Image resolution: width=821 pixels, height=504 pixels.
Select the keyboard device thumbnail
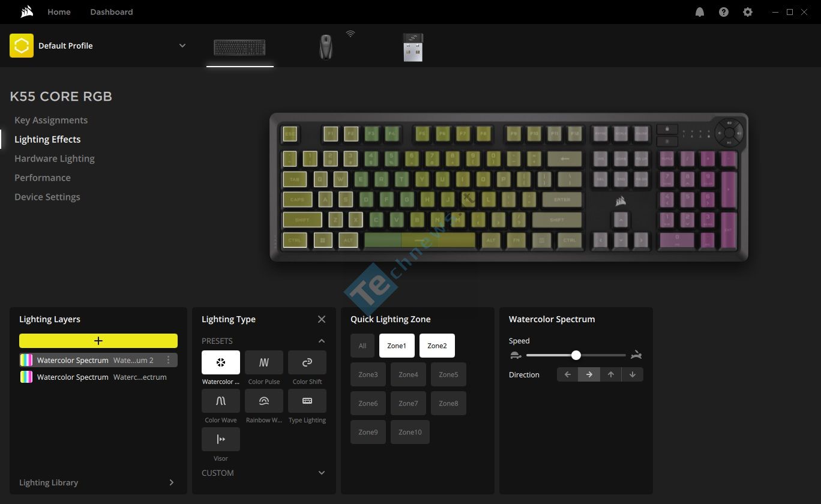point(239,47)
